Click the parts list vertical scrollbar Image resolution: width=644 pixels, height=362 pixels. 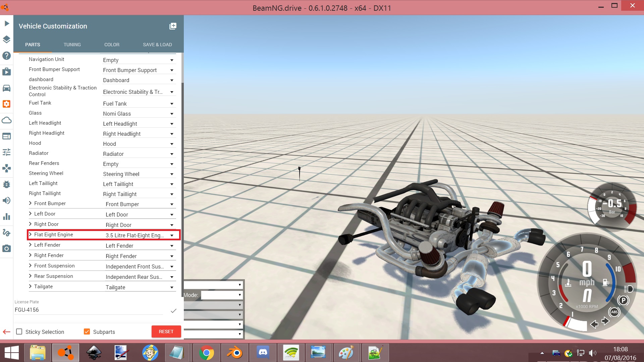[182, 174]
